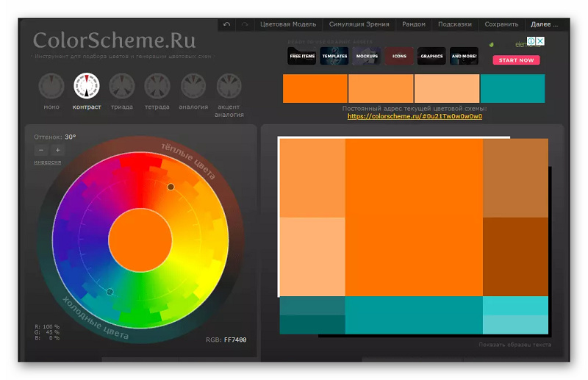The height and width of the screenshot is (380, 588).
Task: Open the Сохранить menu
Action: (x=501, y=24)
